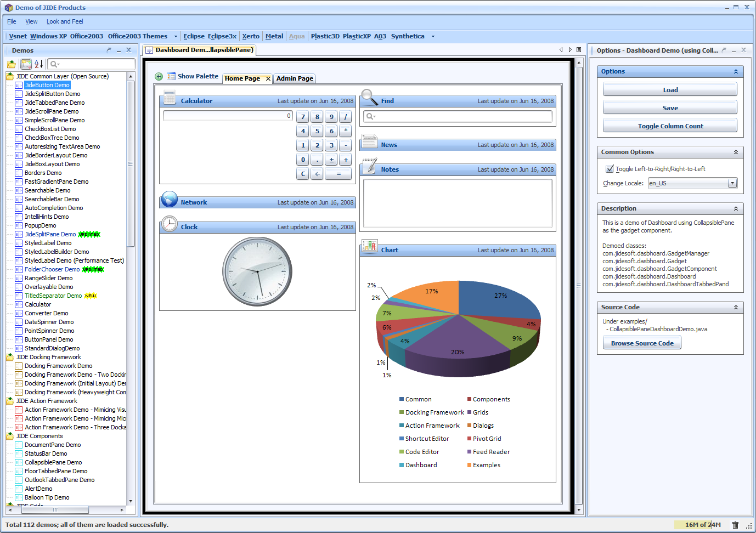The height and width of the screenshot is (533, 756).
Task: Collapse the Source Code section
Action: pyautogui.click(x=736, y=308)
